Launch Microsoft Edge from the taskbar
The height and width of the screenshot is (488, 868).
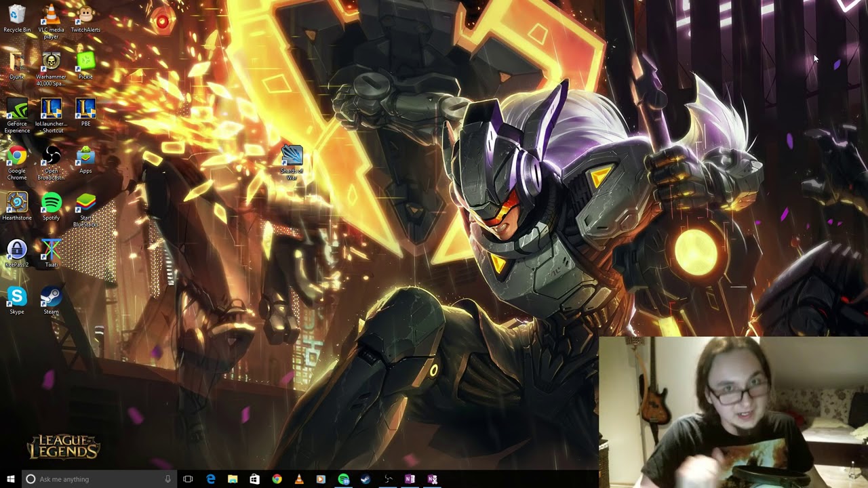coord(211,479)
